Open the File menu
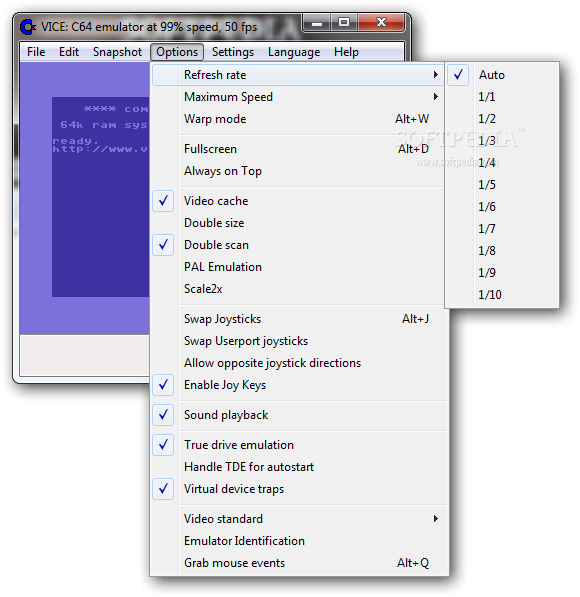 pyautogui.click(x=36, y=52)
